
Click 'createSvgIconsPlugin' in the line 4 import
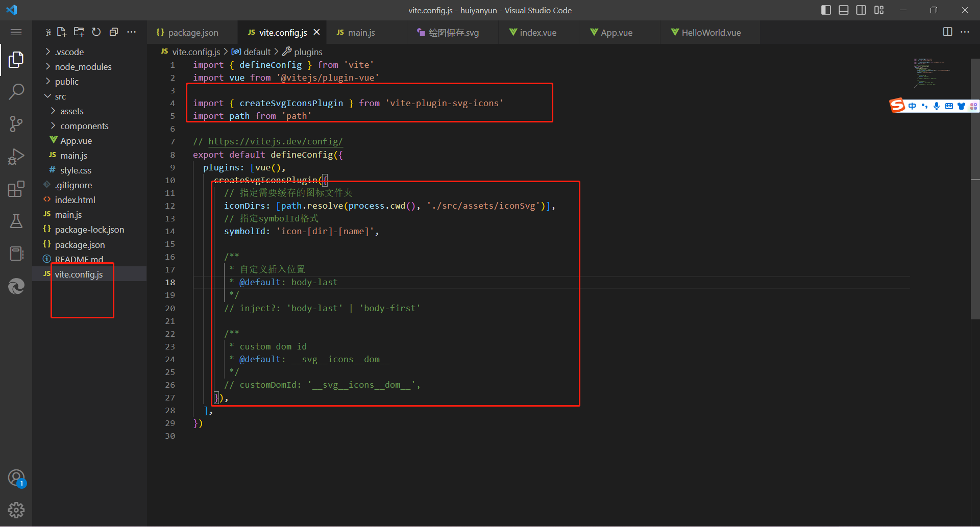(x=291, y=103)
